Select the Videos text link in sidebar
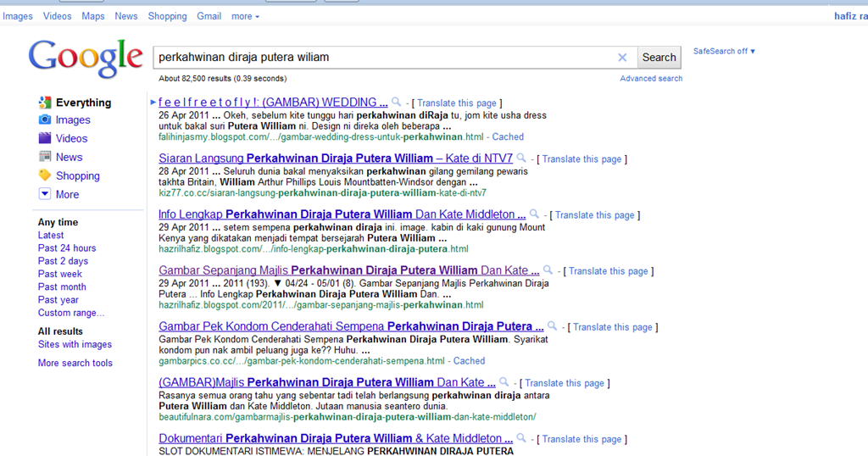The height and width of the screenshot is (456, 868). tap(71, 138)
